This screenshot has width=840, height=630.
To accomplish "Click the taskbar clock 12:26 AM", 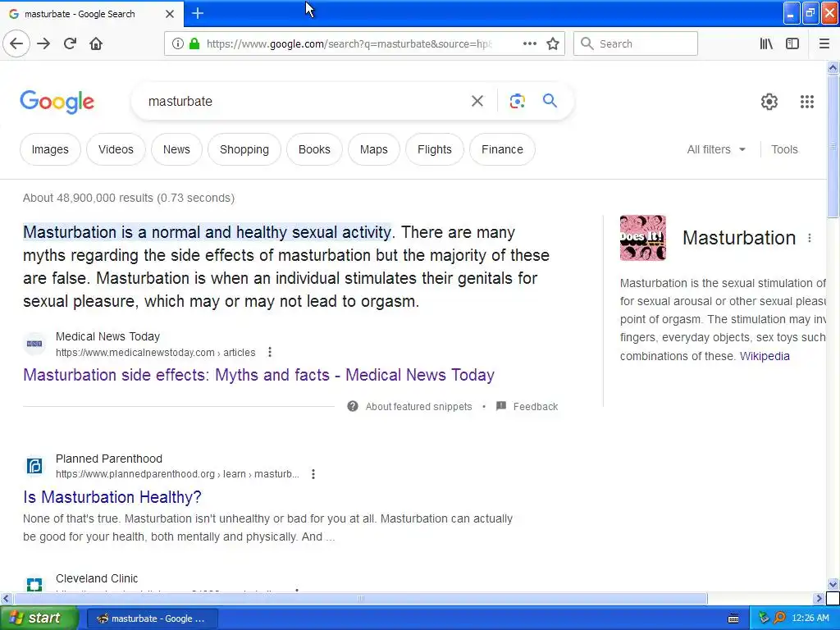I will 810,619.
